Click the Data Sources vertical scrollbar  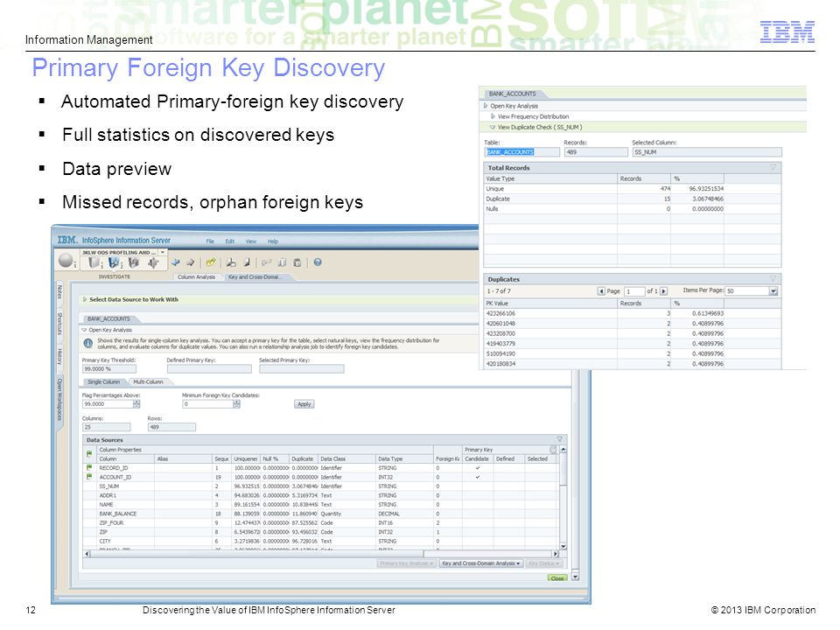click(x=563, y=497)
